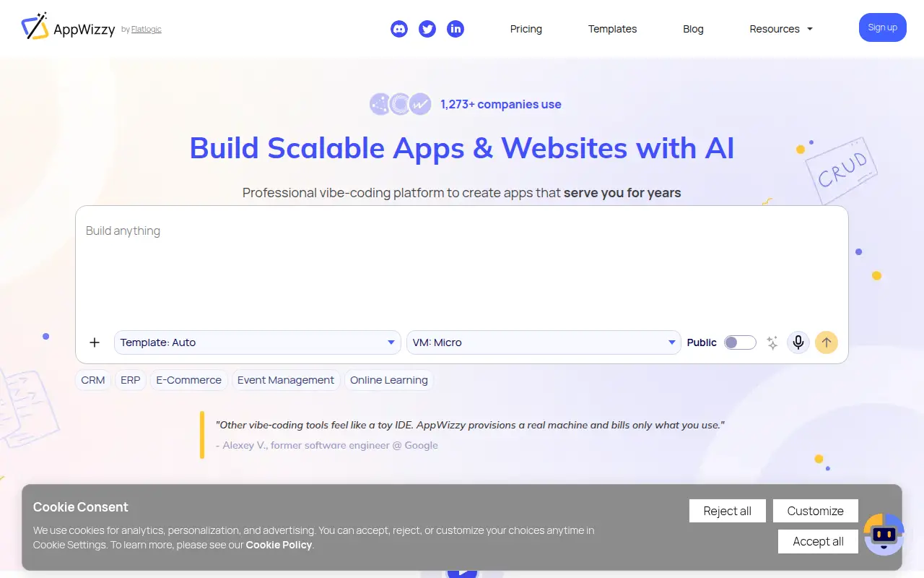Open the Cookie Policy link
The width and height of the screenshot is (924, 578).
pyautogui.click(x=279, y=545)
